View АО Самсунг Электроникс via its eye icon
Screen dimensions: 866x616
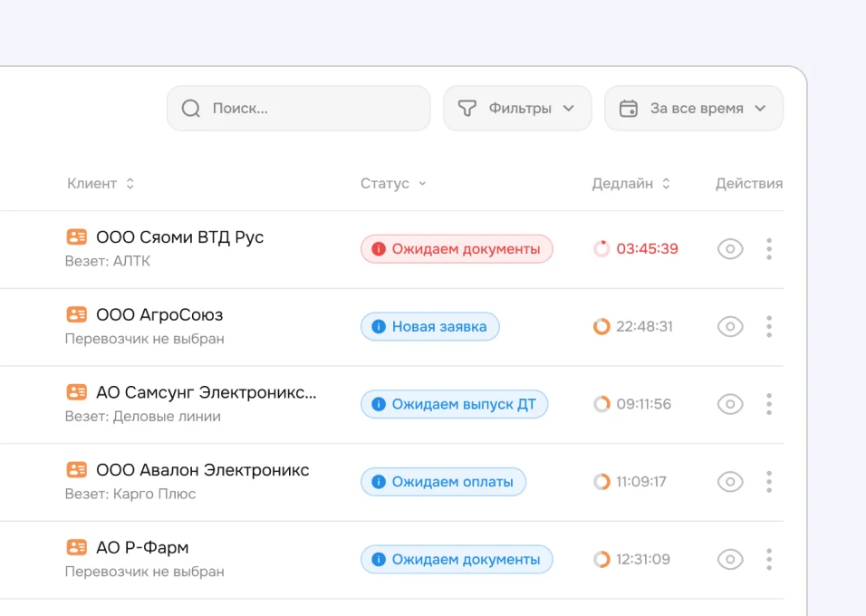point(730,404)
